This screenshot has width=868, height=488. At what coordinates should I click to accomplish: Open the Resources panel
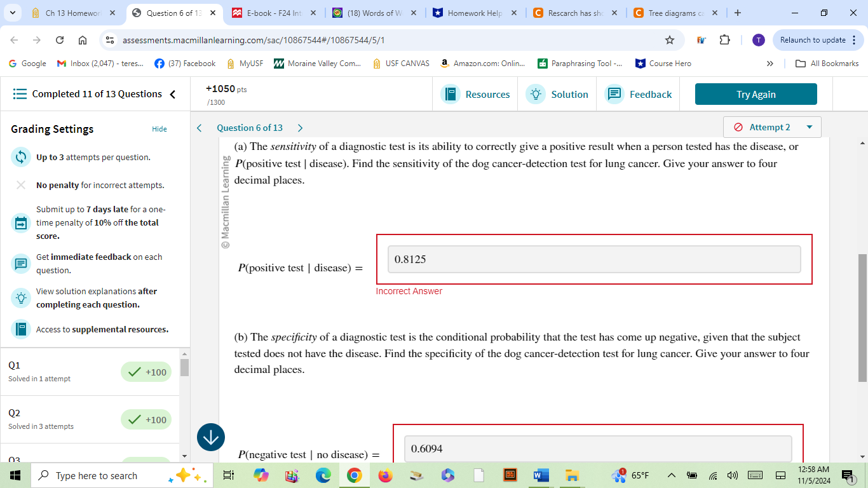[x=475, y=93]
